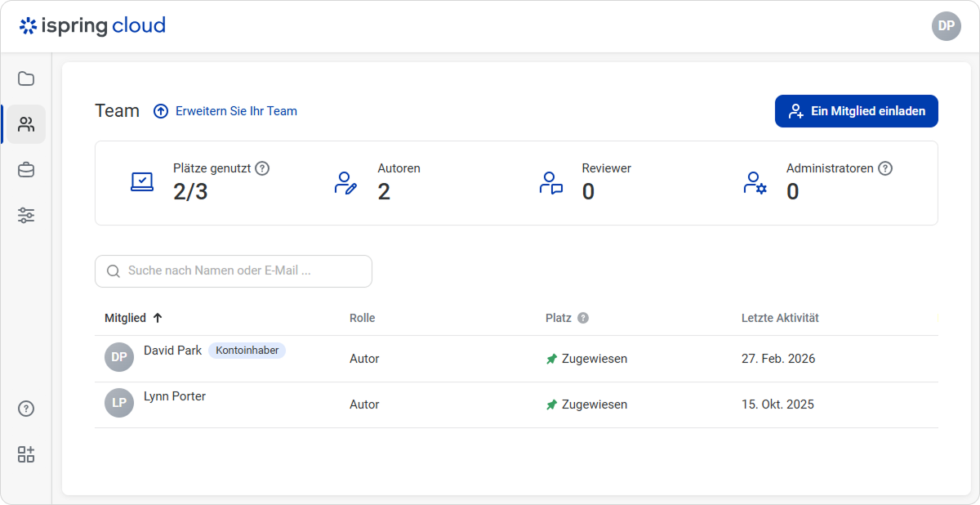Screen dimensions: 980x505
Task: Open Erweitern Sie Ihr Team link
Action: coord(236,111)
